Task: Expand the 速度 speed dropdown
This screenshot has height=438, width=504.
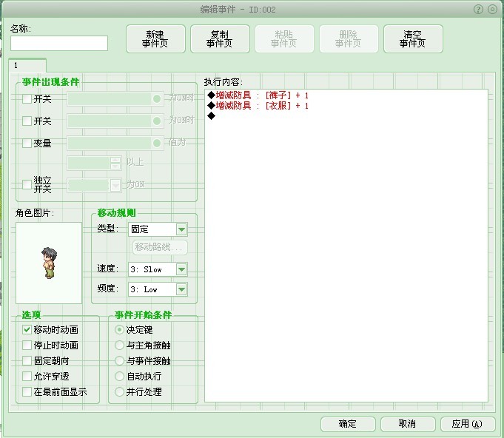Action: [181, 269]
